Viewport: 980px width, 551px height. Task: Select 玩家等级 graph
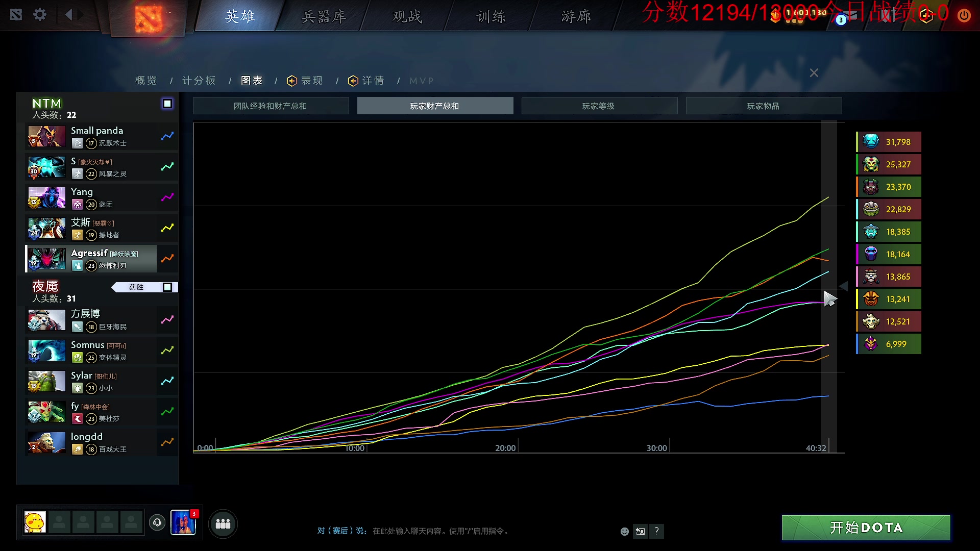[599, 106]
